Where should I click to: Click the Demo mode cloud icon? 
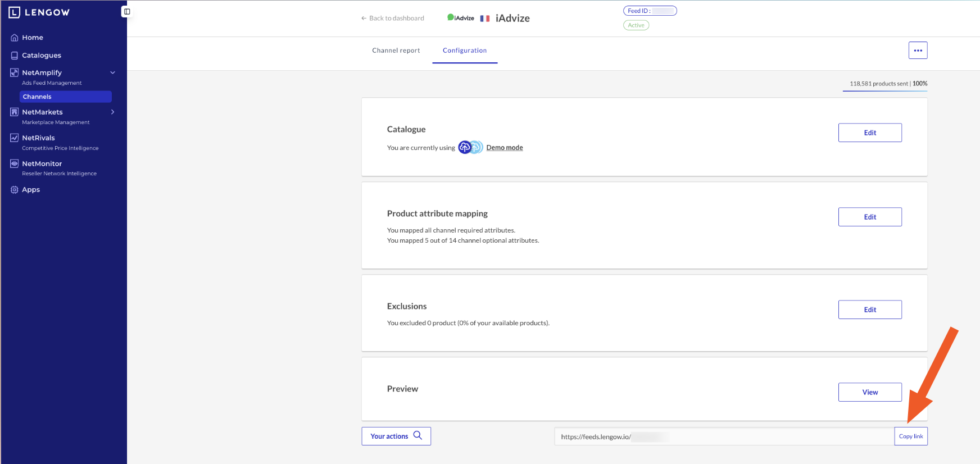(470, 147)
